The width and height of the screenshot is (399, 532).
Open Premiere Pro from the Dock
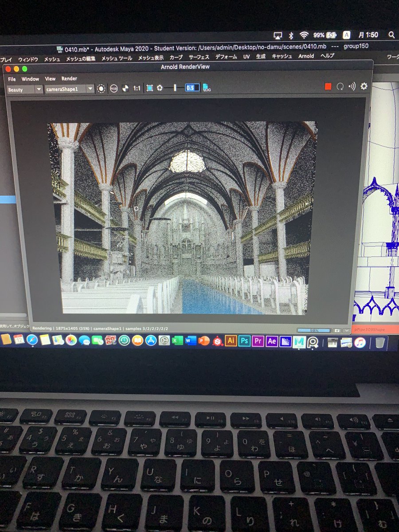click(258, 341)
